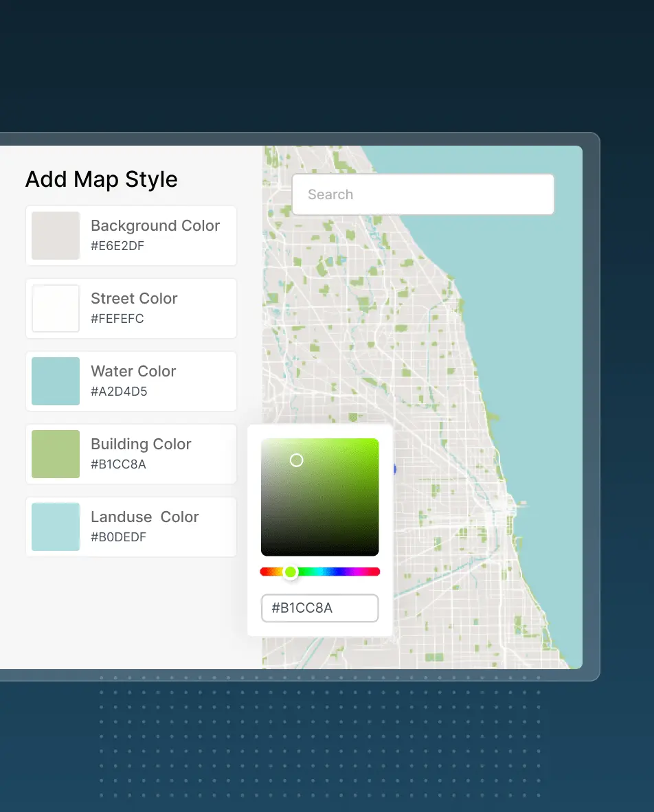Click the Background Color swatch
Image resolution: width=654 pixels, height=812 pixels.
tap(56, 236)
